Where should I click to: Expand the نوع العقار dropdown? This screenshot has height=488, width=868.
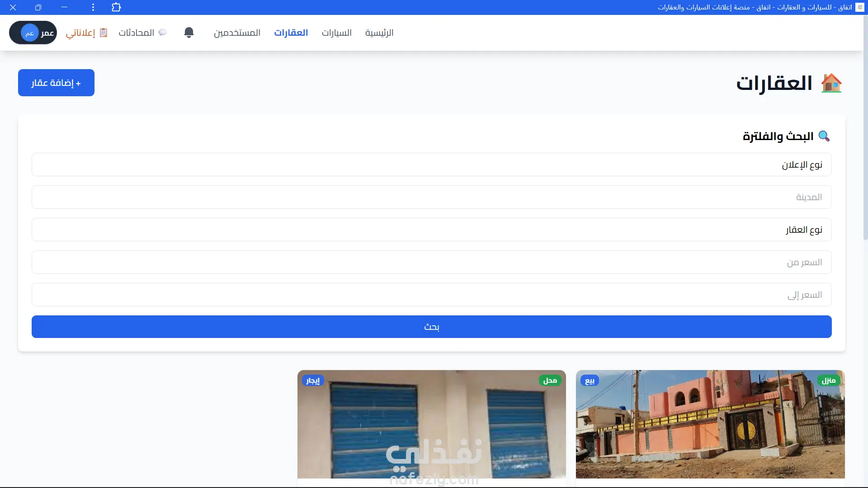431,230
